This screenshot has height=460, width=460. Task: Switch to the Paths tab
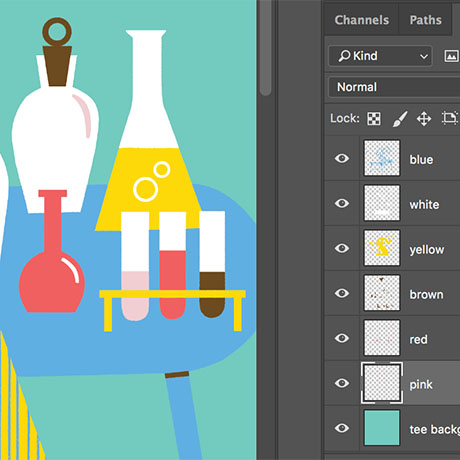point(426,20)
